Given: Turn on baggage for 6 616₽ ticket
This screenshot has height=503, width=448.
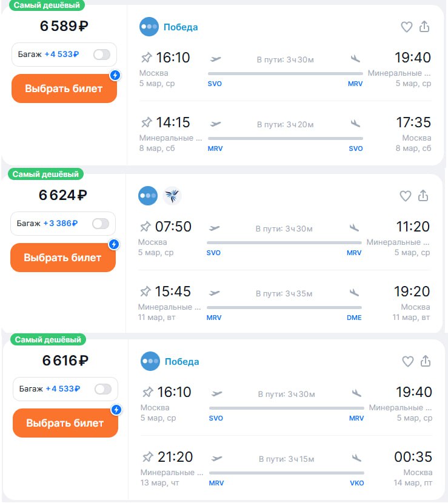Looking at the screenshot, I should pyautogui.click(x=103, y=389).
